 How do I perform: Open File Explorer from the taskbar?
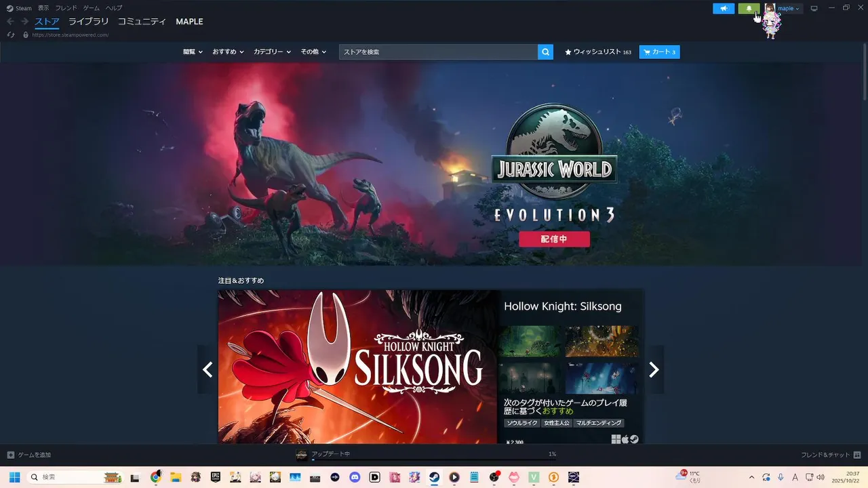175,477
